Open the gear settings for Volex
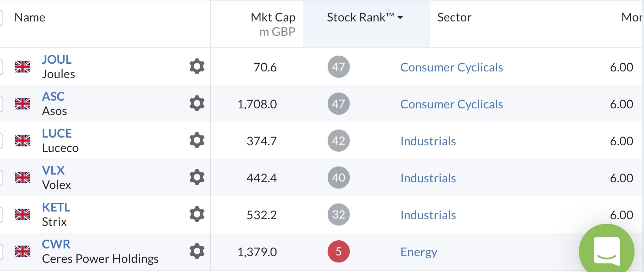644x272 pixels. pyautogui.click(x=197, y=177)
